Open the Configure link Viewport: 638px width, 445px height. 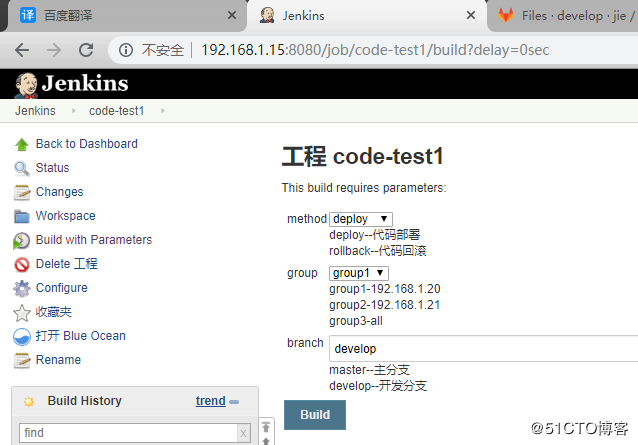(x=61, y=288)
